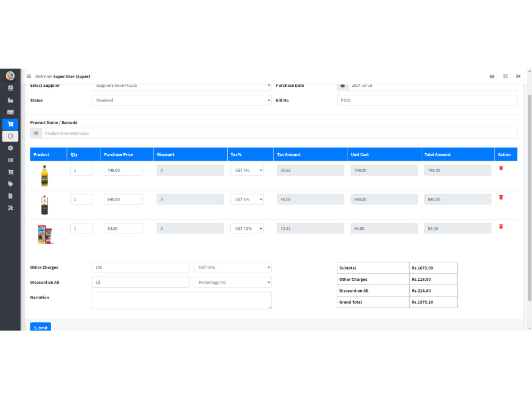Open the price tag icon in the sidebar
The height and width of the screenshot is (399, 532).
pyautogui.click(x=10, y=184)
